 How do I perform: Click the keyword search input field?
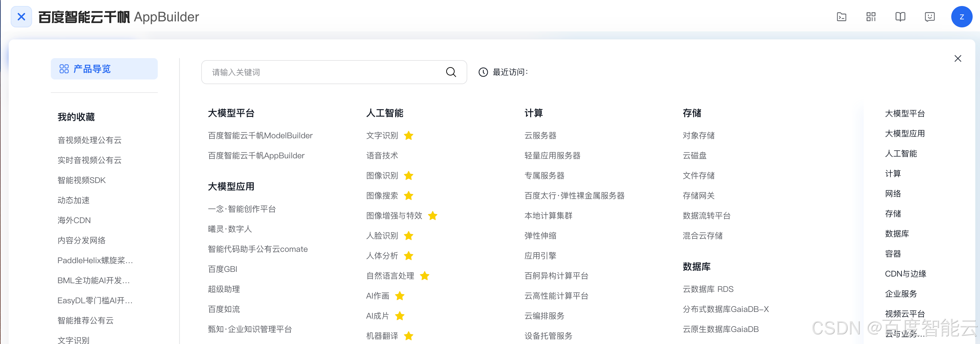tap(334, 72)
